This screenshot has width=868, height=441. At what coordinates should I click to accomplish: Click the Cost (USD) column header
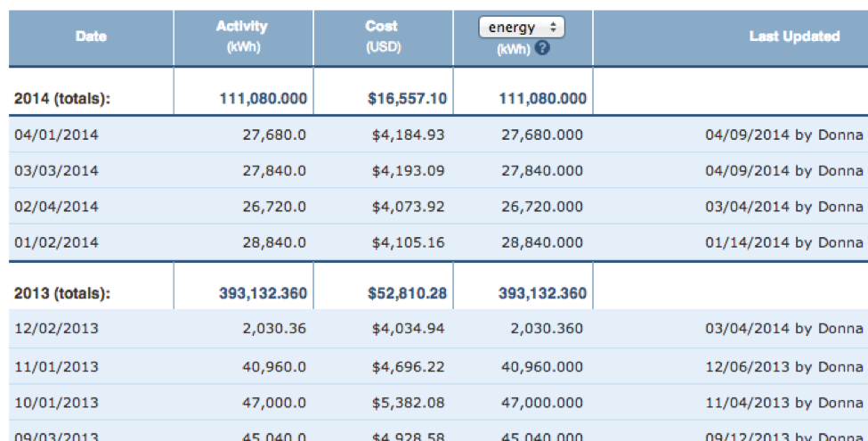pyautogui.click(x=382, y=37)
